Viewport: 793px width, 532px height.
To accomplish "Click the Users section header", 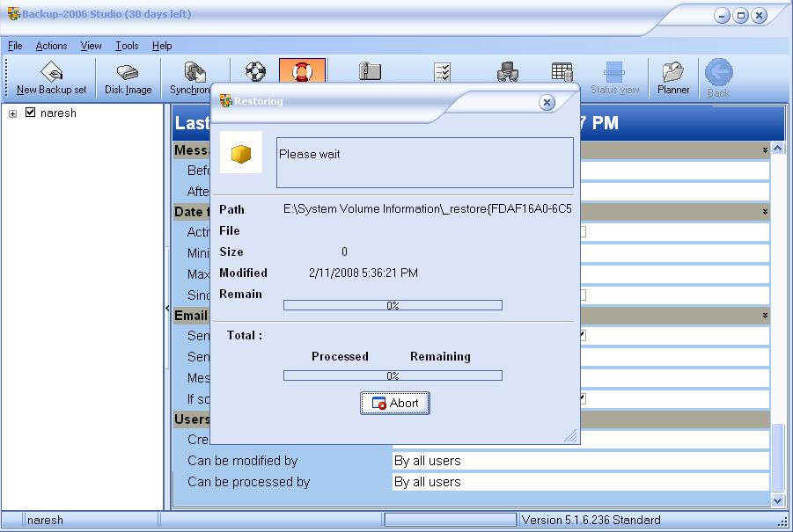I will pos(192,419).
